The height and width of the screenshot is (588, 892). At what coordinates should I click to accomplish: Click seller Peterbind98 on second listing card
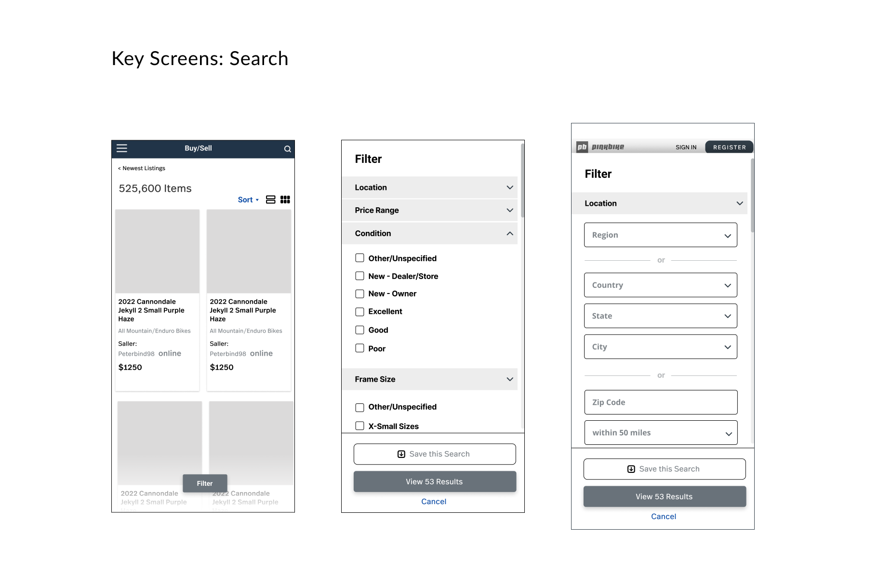click(x=228, y=354)
